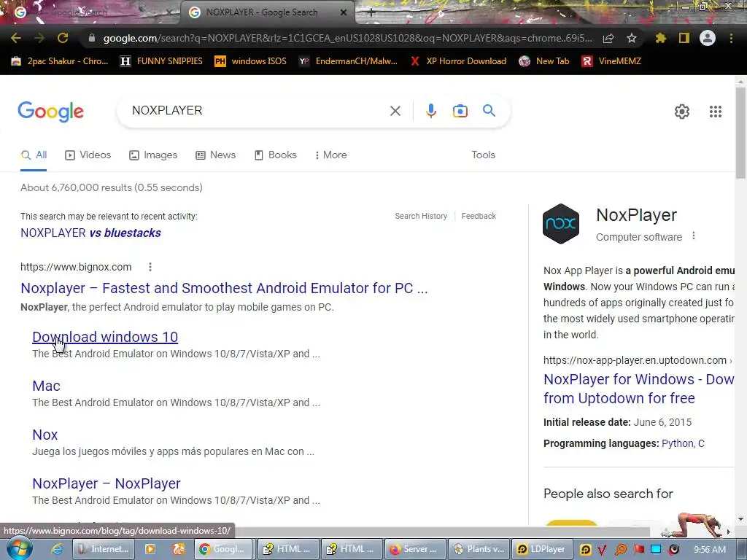
Task: Bookmark this page with the star icon
Action: pos(632,38)
